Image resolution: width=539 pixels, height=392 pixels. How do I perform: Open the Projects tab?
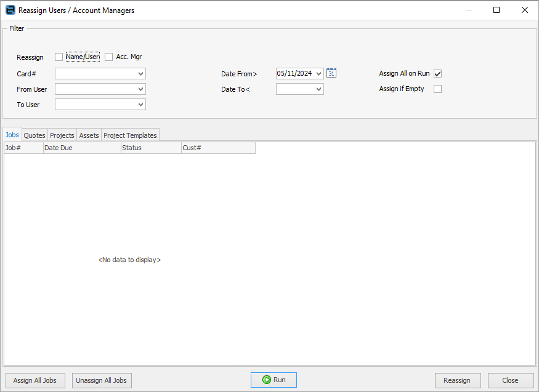pos(62,135)
